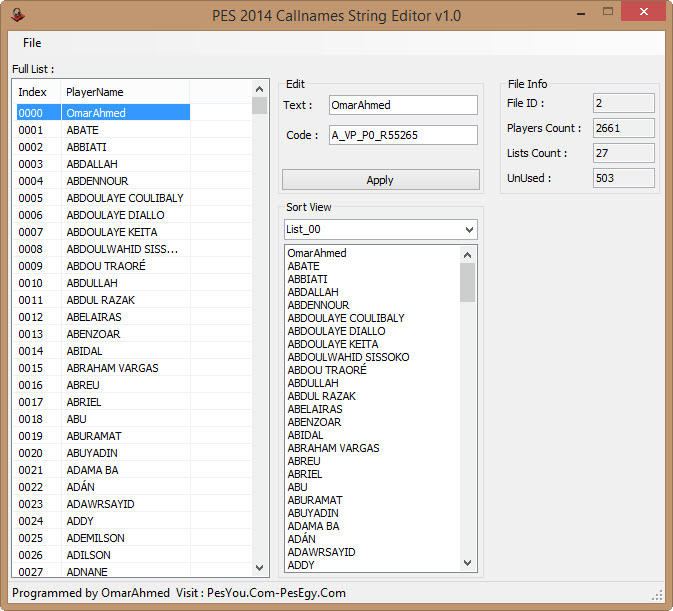Sort by the PlayerName column header

pyautogui.click(x=125, y=92)
